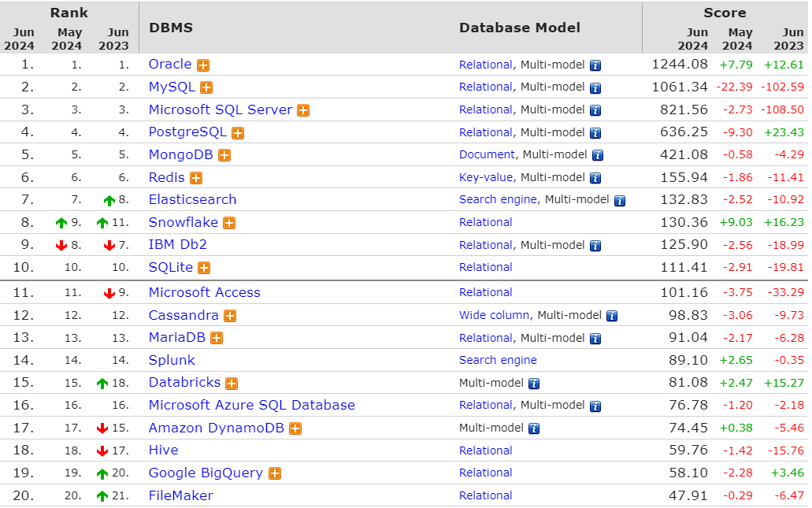The width and height of the screenshot is (812, 508).
Task: Click the orange plus icon next to SQLite
Action: click(204, 268)
